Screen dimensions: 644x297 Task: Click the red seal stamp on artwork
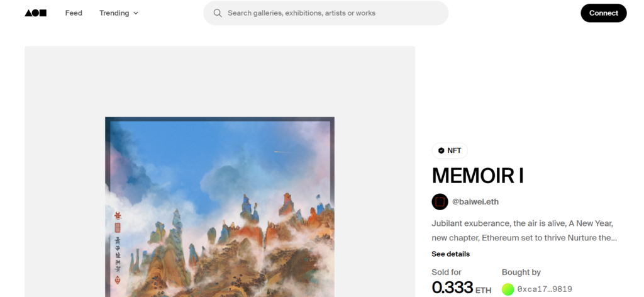[x=118, y=228]
